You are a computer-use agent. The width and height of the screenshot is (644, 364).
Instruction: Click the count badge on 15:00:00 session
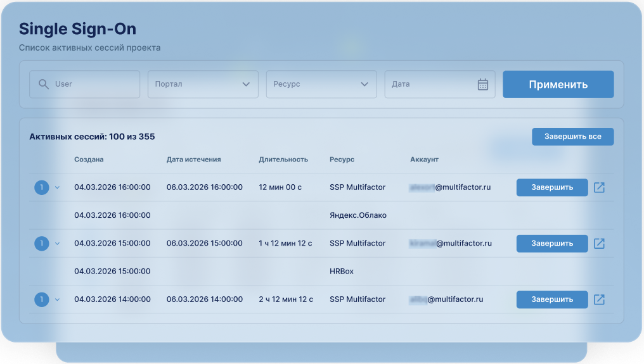click(x=41, y=243)
